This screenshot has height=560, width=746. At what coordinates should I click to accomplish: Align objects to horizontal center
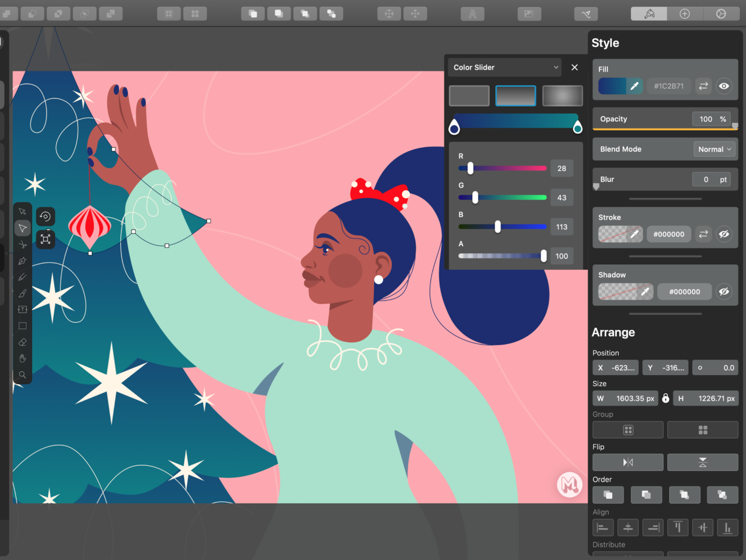[x=628, y=528]
